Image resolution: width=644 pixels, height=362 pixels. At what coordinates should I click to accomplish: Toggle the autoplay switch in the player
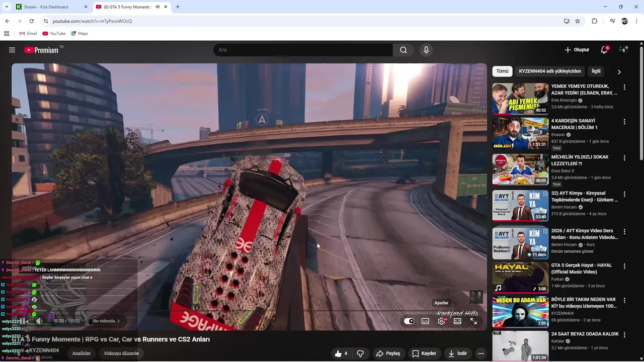tap(409, 321)
